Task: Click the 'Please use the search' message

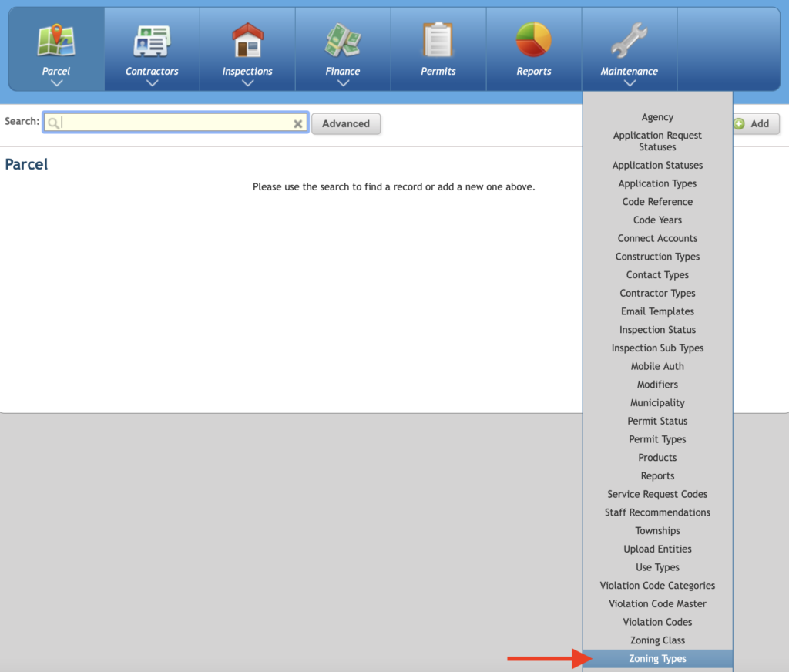Action: (394, 186)
